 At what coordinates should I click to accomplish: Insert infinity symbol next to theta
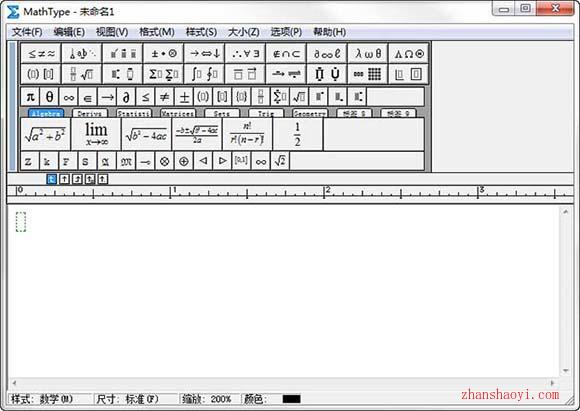tap(68, 97)
